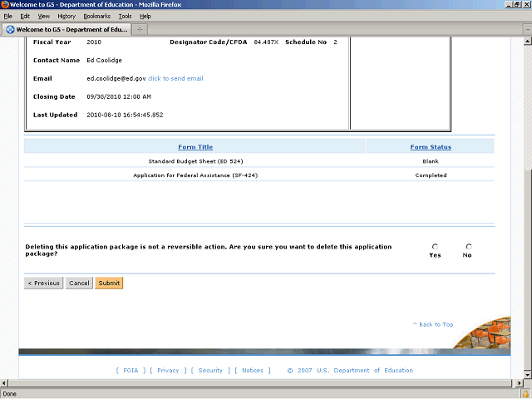Open the Notices footer link
This screenshot has width=532, height=399.
point(253,370)
